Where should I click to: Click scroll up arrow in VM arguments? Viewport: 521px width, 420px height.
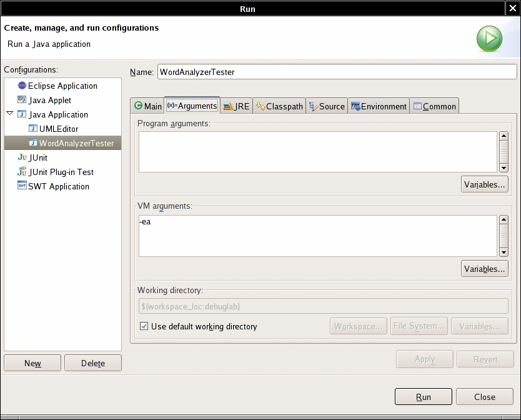pos(504,219)
